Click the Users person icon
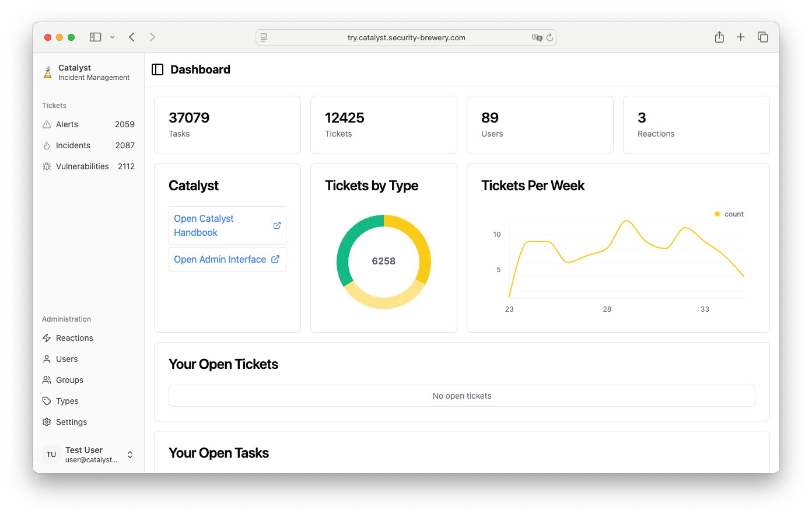Screen dimensions: 812x516 coord(46,358)
